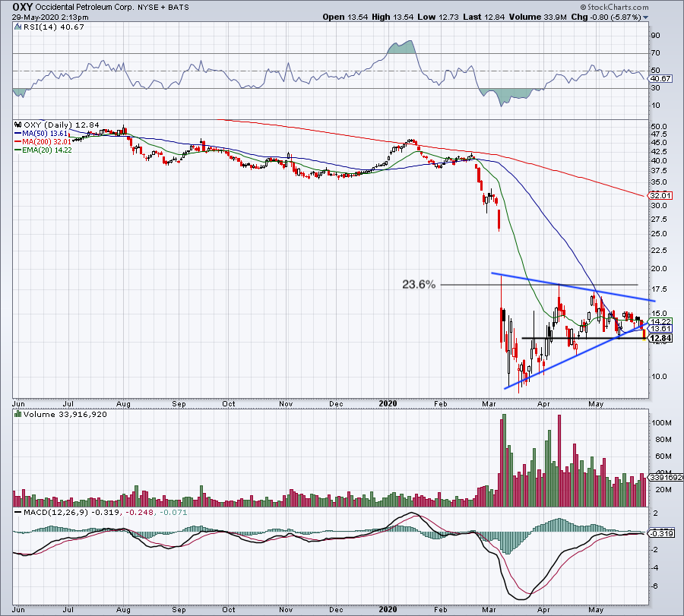Select the MA(50) 13.61 legend entry
The height and width of the screenshot is (616, 684).
click(x=41, y=134)
